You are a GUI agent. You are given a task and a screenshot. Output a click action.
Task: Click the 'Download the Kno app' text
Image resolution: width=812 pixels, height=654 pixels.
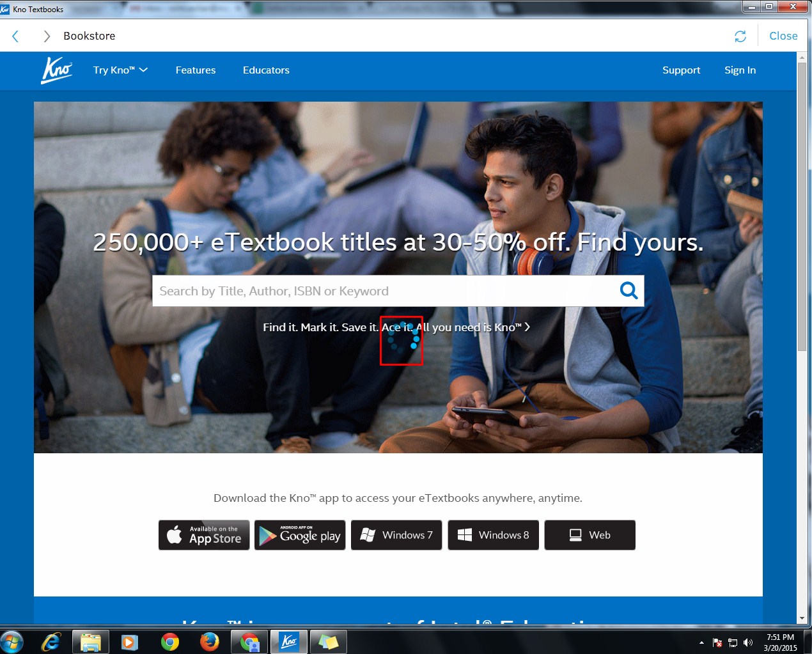[398, 498]
